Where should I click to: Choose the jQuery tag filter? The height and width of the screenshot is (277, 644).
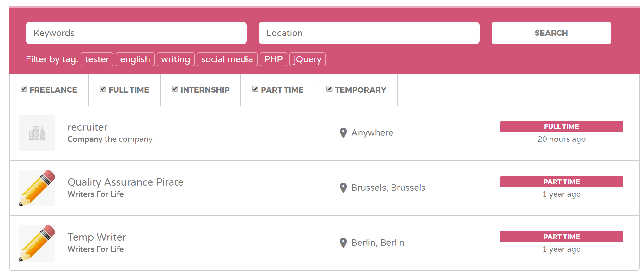pos(307,59)
